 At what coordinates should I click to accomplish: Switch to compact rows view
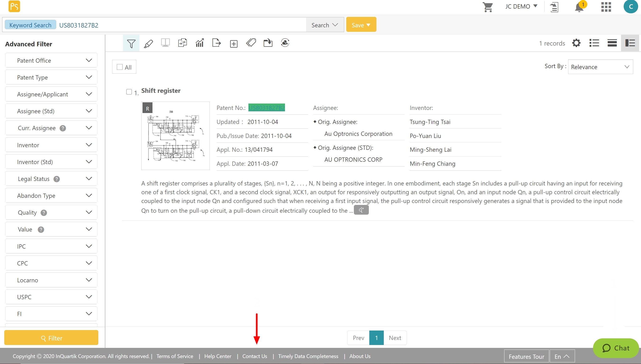(612, 43)
